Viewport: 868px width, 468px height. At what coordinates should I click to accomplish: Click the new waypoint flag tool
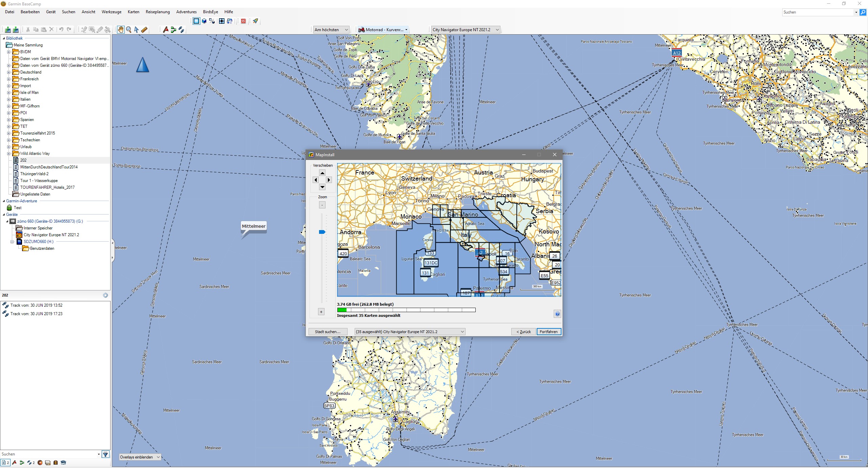(165, 30)
